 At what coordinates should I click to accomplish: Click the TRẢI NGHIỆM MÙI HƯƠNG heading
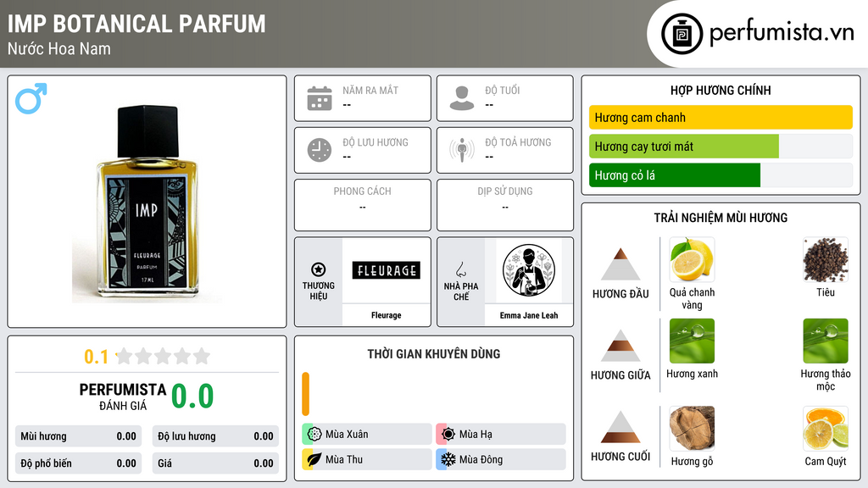[x=721, y=218]
